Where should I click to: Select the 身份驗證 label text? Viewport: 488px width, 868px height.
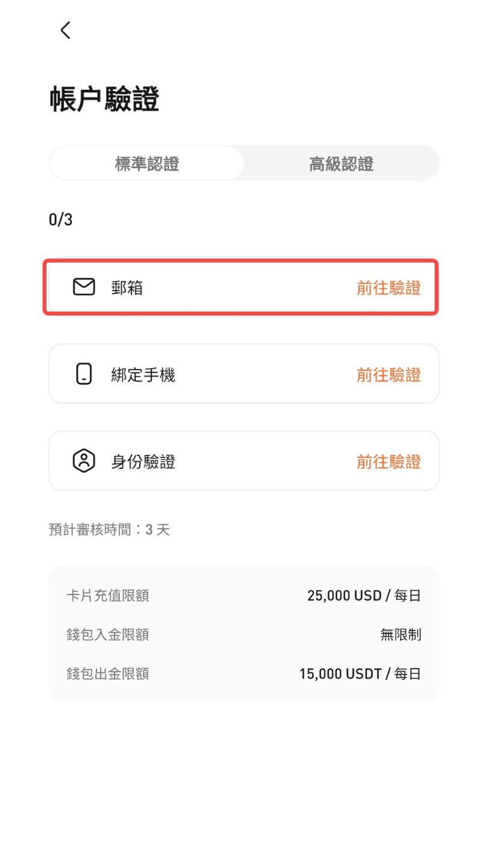coord(143,462)
